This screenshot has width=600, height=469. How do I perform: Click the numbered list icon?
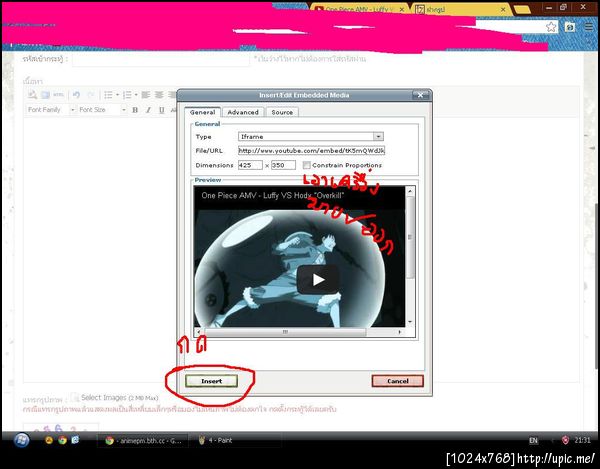tap(127, 95)
